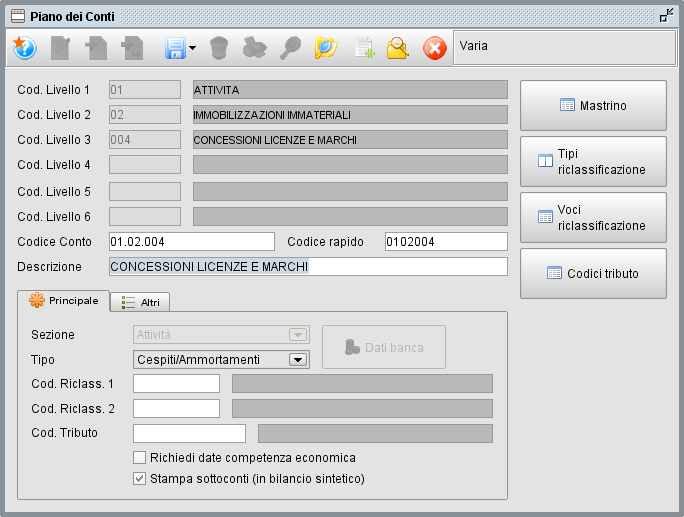Click the Piano dei Conti title text
Screen dimensions: 684x517
pyautogui.click(x=72, y=17)
